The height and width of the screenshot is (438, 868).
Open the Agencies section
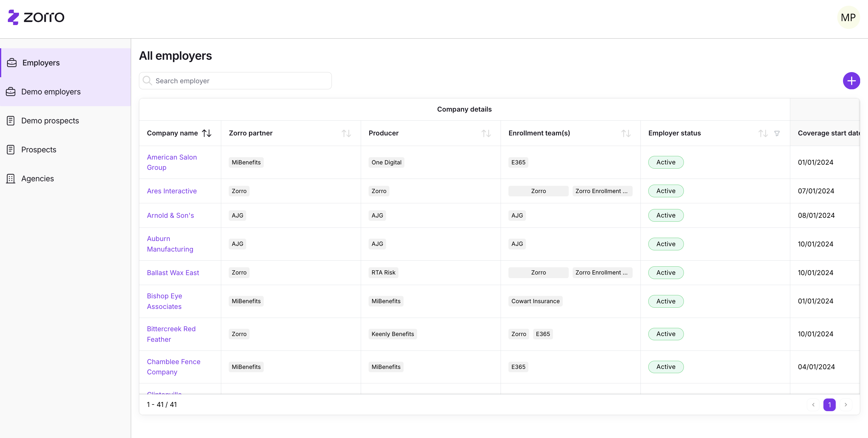point(65,179)
